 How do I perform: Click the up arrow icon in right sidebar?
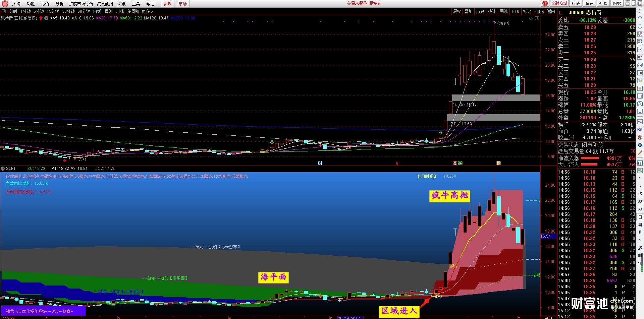640,19
